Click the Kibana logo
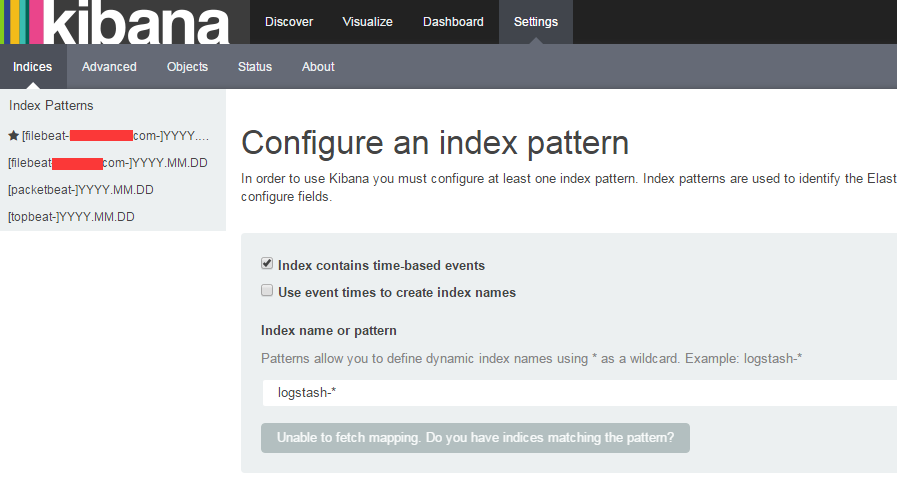Screen dimensions: 897x489 (x=125, y=22)
